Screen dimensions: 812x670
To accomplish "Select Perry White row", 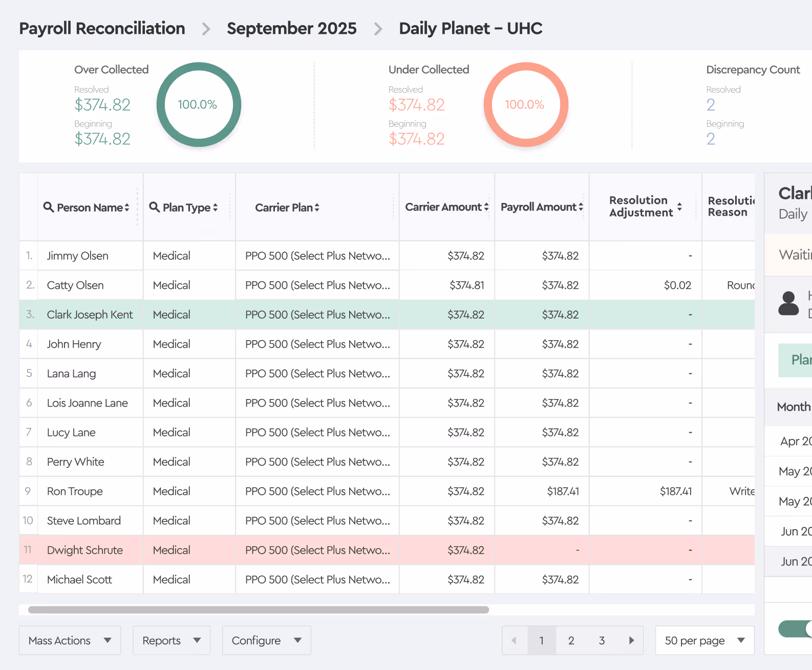I will 387,462.
